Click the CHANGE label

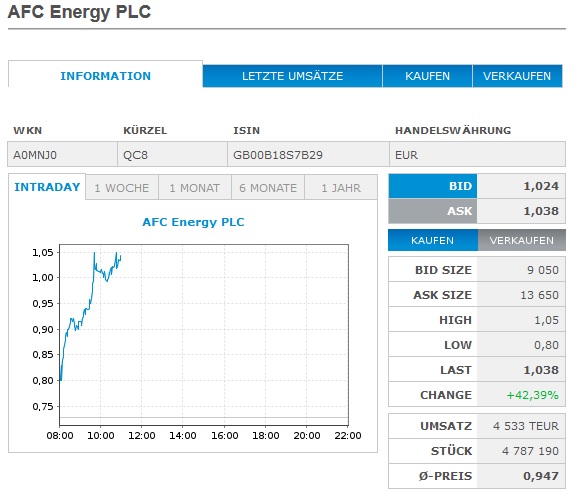pyautogui.click(x=446, y=395)
